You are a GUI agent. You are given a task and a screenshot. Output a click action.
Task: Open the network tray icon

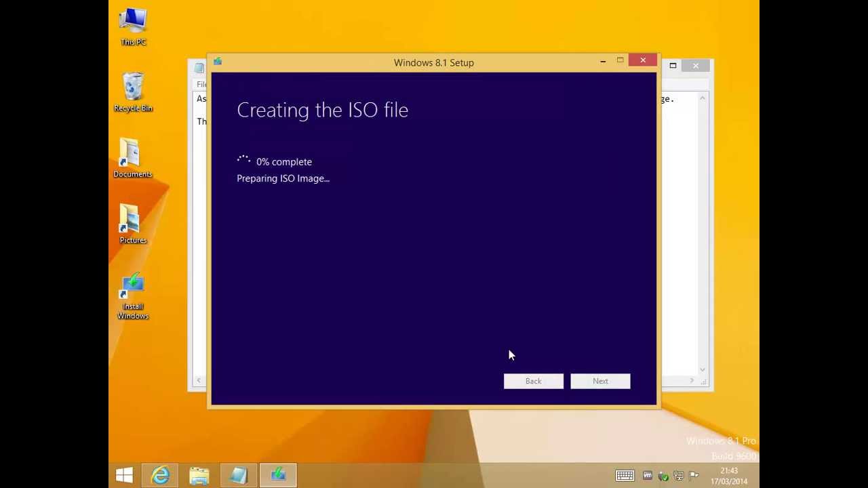pyautogui.click(x=678, y=476)
